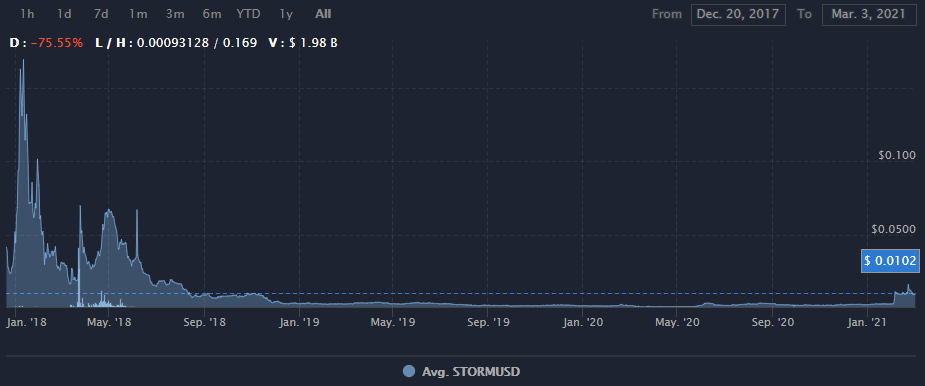Click the Jan. '20 axis label
Viewport: 925px width, 386px height.
click(x=582, y=322)
